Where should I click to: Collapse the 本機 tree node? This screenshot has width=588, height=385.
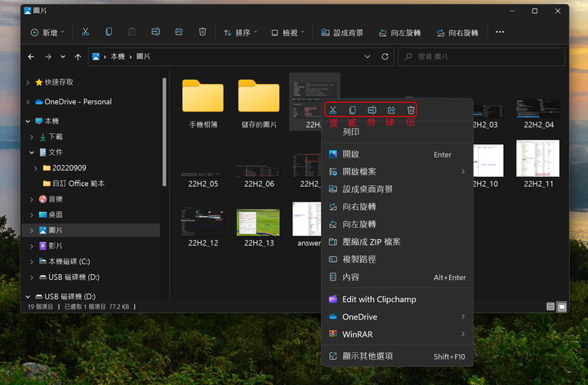coord(28,122)
